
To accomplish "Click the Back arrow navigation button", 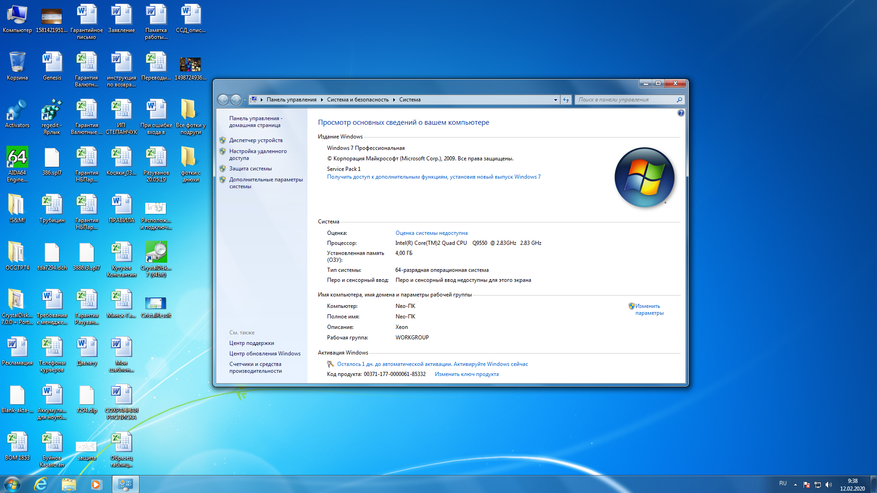I will [x=223, y=100].
